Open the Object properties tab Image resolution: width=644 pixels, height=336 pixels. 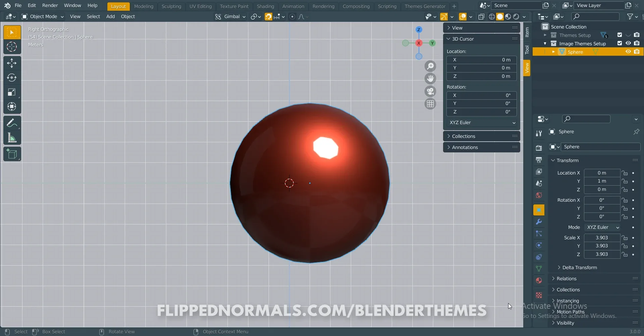point(539,210)
